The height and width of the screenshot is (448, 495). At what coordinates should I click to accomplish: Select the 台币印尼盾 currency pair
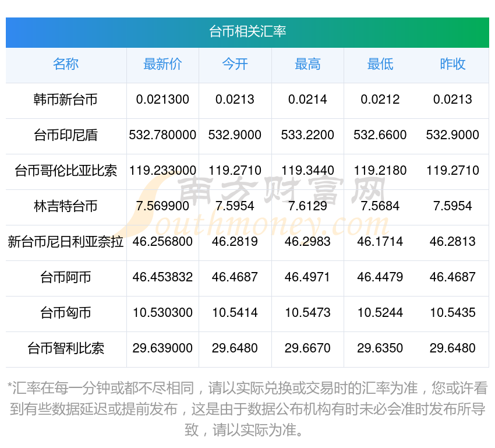[x=66, y=136]
